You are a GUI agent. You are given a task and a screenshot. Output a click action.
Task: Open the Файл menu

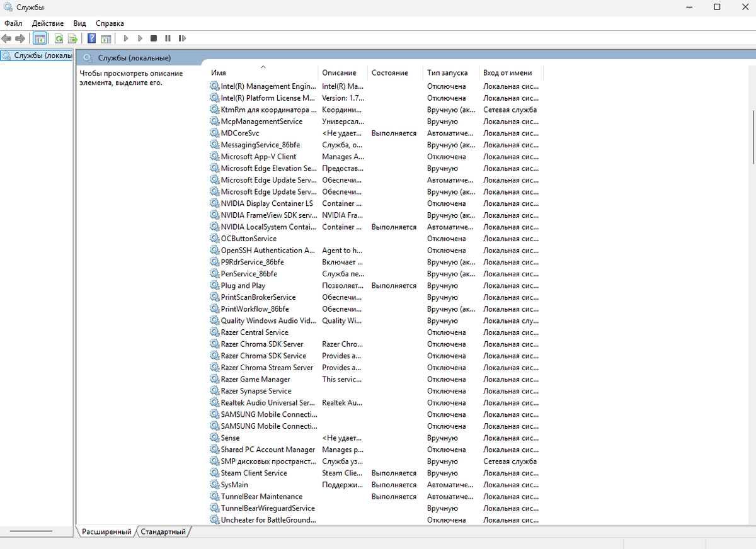pyautogui.click(x=13, y=23)
